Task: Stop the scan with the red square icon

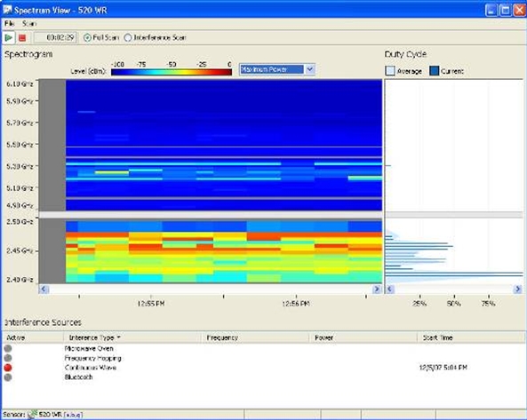Action: coord(22,38)
